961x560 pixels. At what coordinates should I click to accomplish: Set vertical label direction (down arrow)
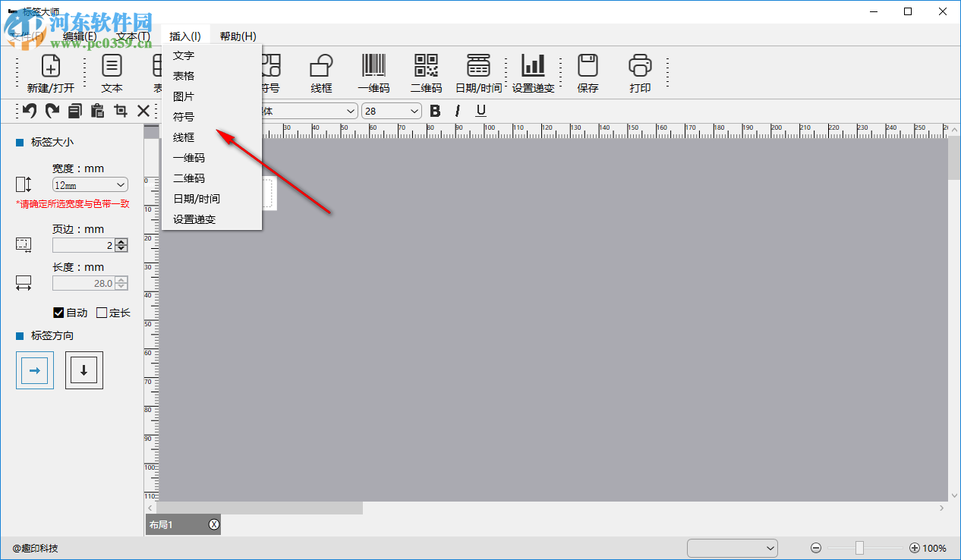[x=84, y=370]
